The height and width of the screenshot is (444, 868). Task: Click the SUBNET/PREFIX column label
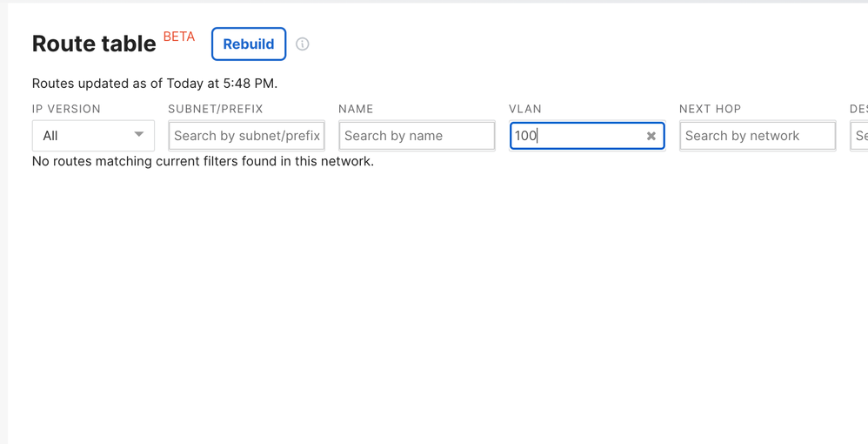click(215, 109)
